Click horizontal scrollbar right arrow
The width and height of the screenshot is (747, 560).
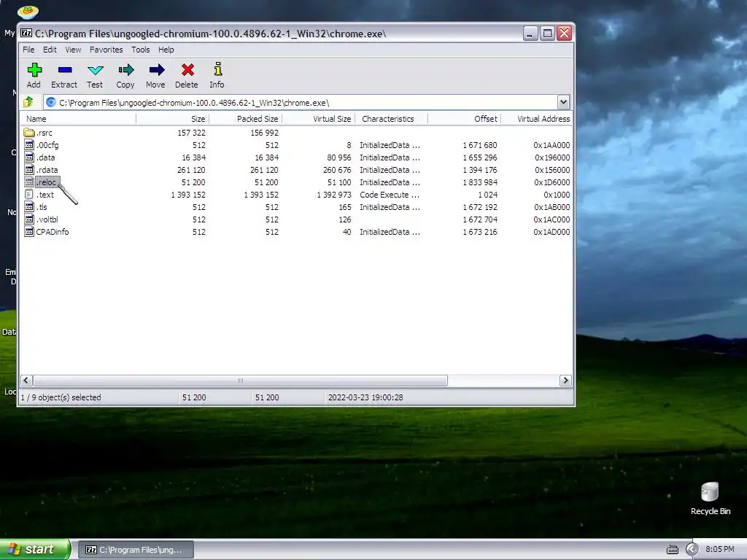pyautogui.click(x=565, y=380)
